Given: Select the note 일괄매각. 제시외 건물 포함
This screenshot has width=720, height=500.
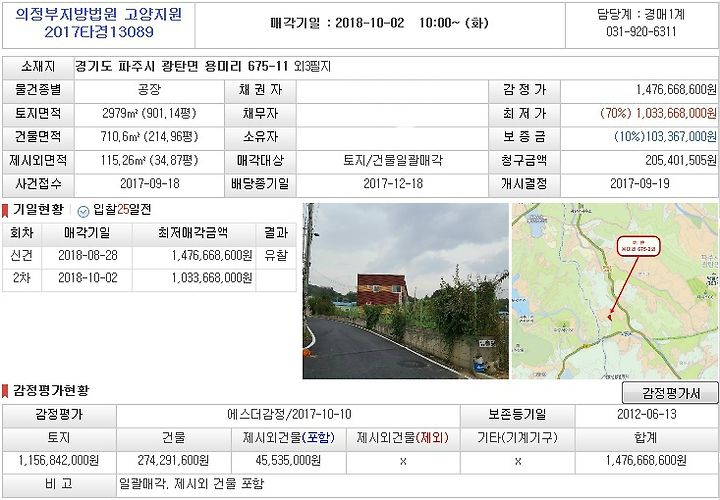Looking at the screenshot, I should 191,484.
